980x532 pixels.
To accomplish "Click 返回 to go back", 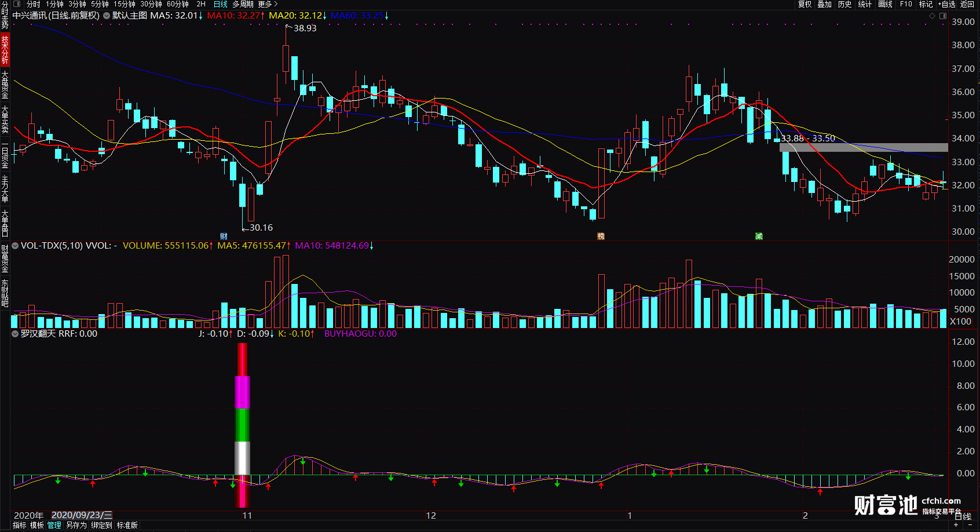I will click(967, 4).
